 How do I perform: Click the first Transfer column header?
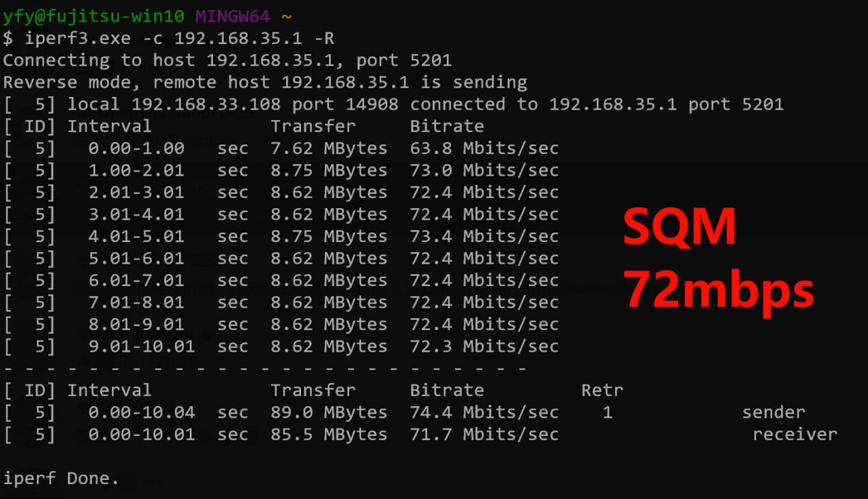click(313, 126)
